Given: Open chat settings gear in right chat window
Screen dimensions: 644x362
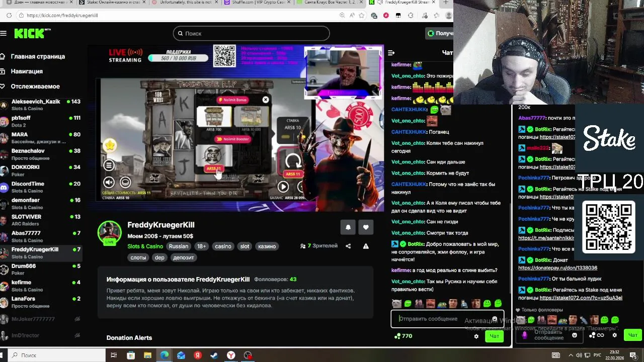Looking at the screenshot, I should tap(614, 335).
